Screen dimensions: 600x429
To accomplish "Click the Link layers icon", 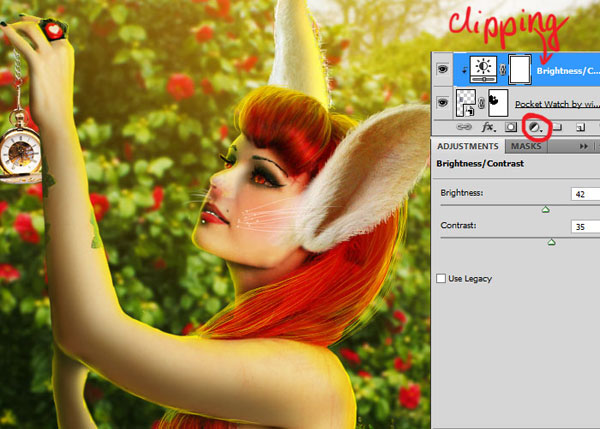I will click(464, 127).
